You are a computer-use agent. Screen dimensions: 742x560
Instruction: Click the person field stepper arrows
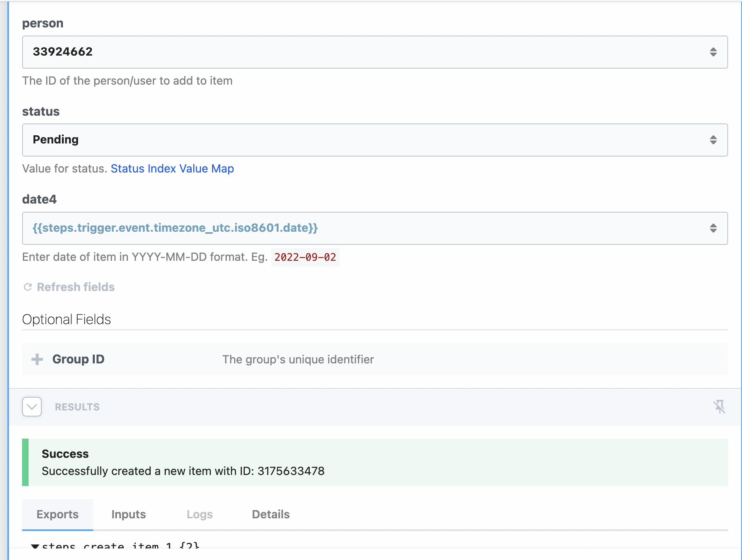tap(713, 52)
